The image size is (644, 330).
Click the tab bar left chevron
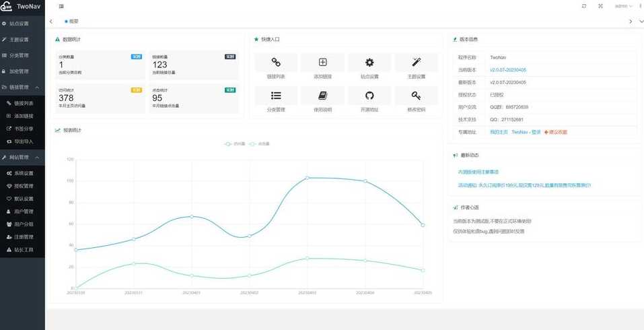click(51, 22)
